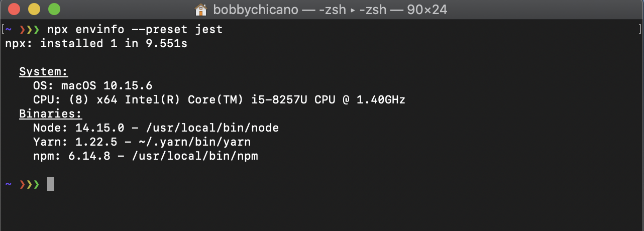644x231 pixels.
Task: Click the colored chevrons on the first prompt line
Action: tap(29, 30)
